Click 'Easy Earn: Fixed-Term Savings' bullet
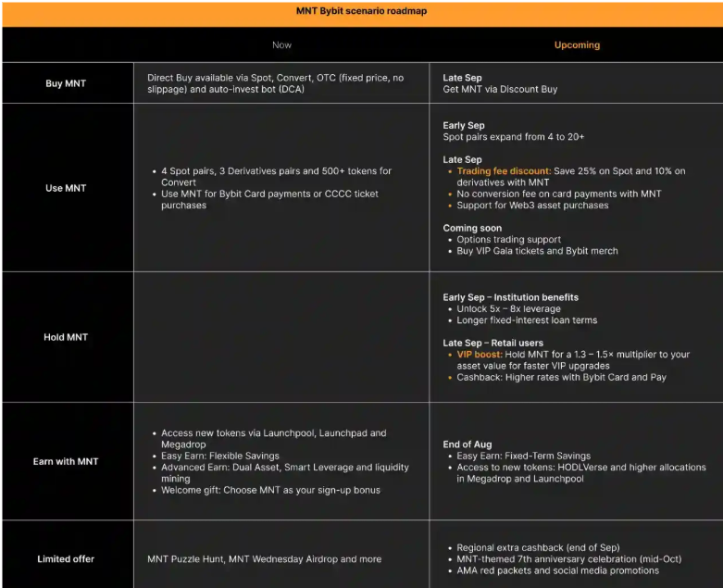Image resolution: width=723 pixels, height=588 pixels. [x=523, y=456]
